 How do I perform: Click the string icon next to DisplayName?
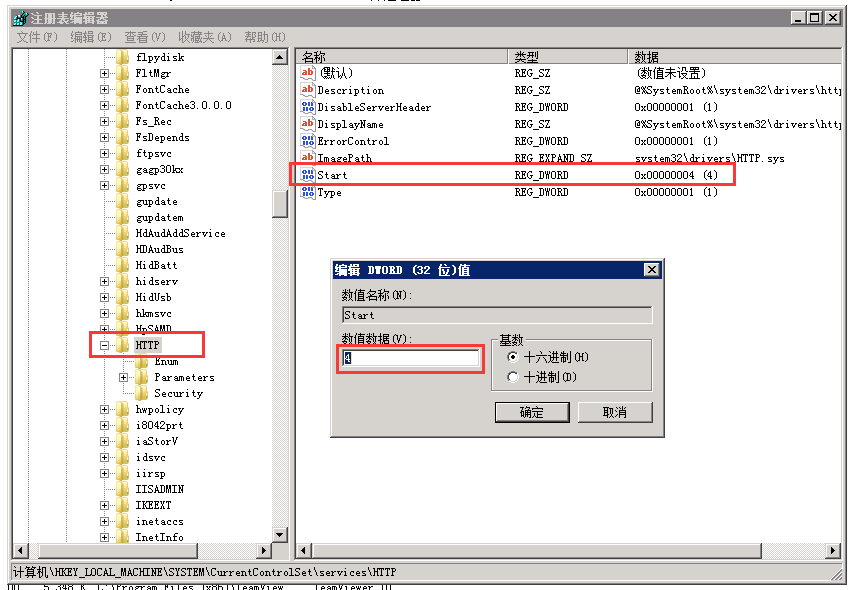click(x=308, y=124)
